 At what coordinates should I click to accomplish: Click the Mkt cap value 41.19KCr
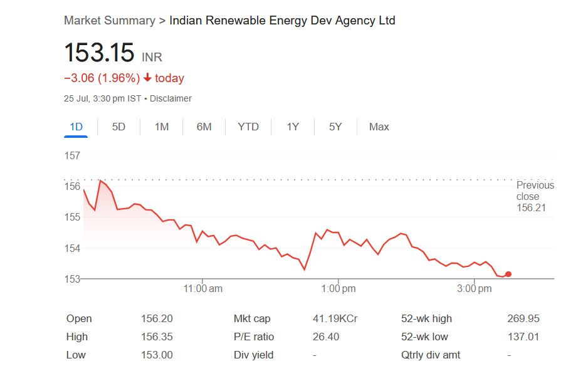[x=335, y=318]
